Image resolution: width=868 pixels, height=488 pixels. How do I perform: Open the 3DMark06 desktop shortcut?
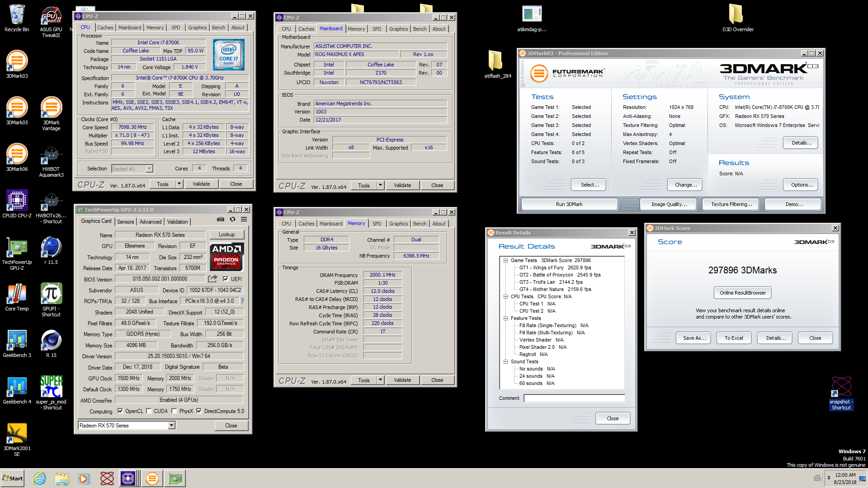17,158
